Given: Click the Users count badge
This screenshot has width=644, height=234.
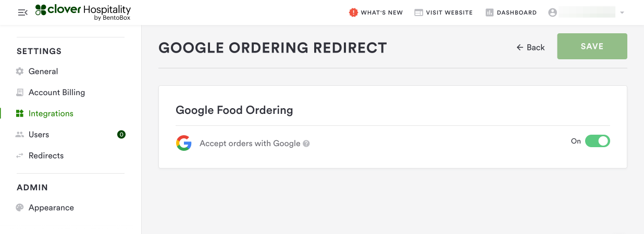Looking at the screenshot, I should (121, 135).
